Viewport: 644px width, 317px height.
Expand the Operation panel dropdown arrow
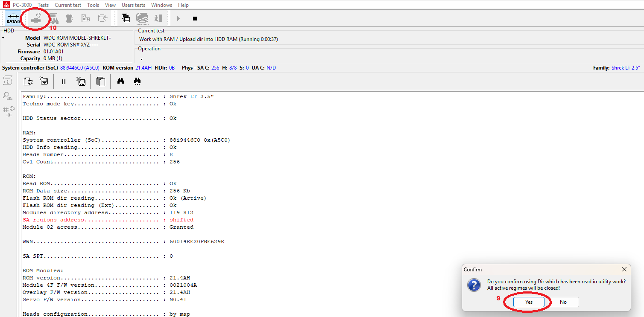[x=141, y=59]
